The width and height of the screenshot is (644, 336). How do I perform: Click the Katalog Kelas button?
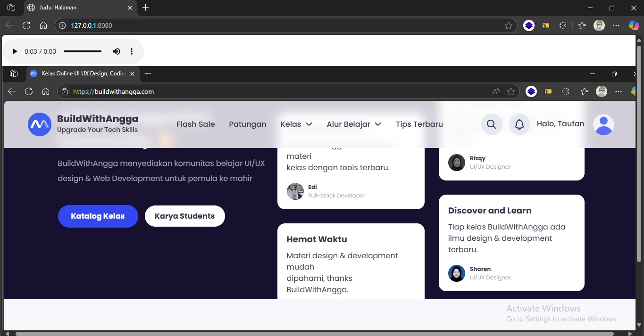98,216
